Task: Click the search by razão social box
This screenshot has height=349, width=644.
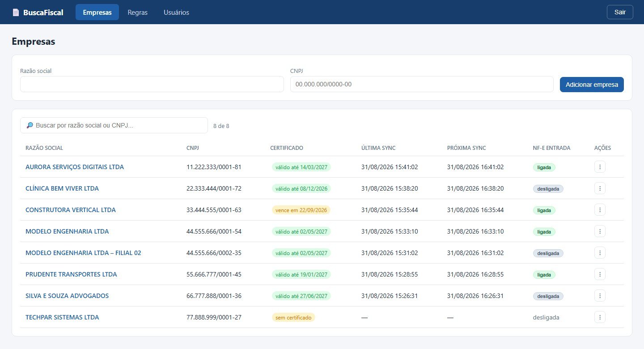Action: [x=114, y=125]
